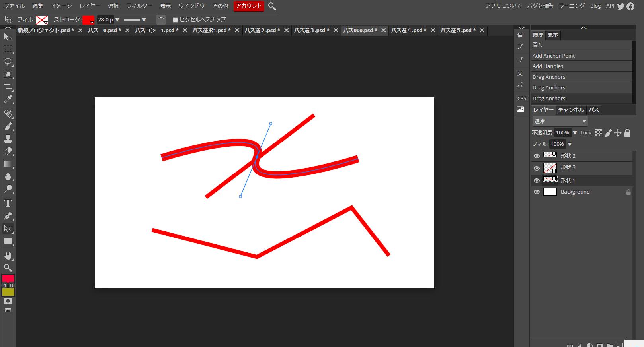The image size is (644, 347).
Task: Click the search magnifier icon in menu bar
Action: pyautogui.click(x=272, y=6)
